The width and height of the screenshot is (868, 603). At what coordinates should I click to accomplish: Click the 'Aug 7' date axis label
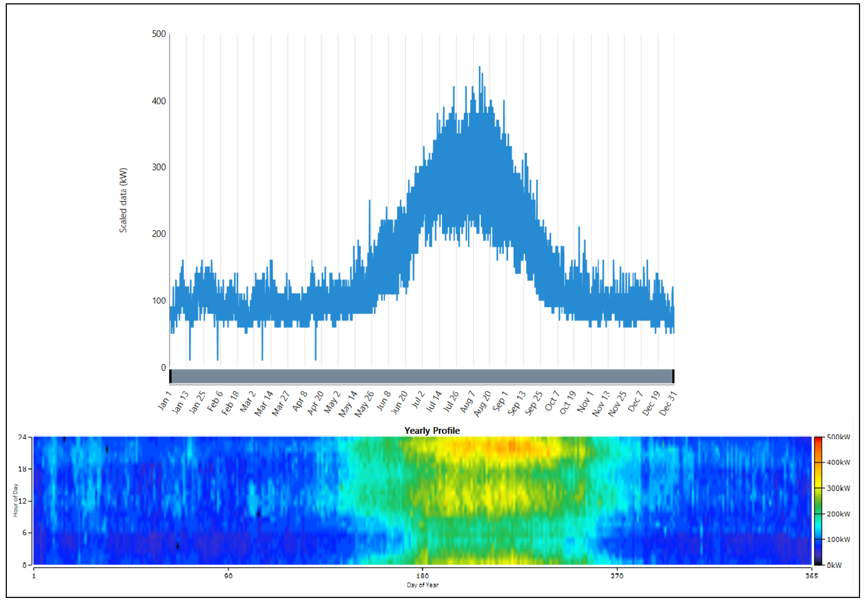467,401
